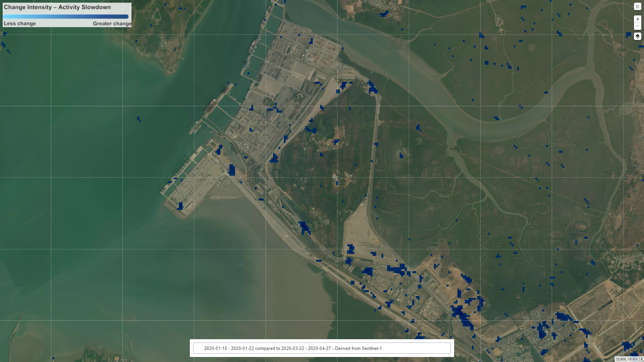The height and width of the screenshot is (362, 644).
Task: Click the 72.908, 18.911 coordinate readout
Action: click(626, 359)
